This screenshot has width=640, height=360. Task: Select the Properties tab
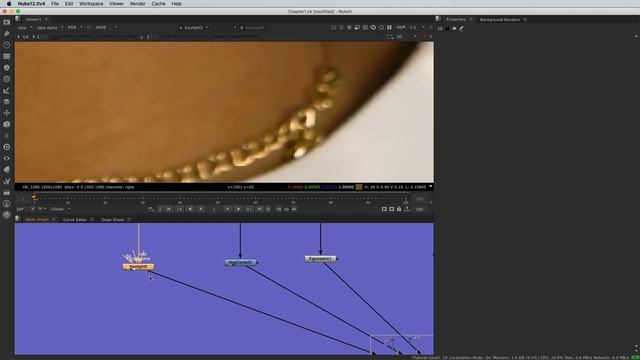456,20
